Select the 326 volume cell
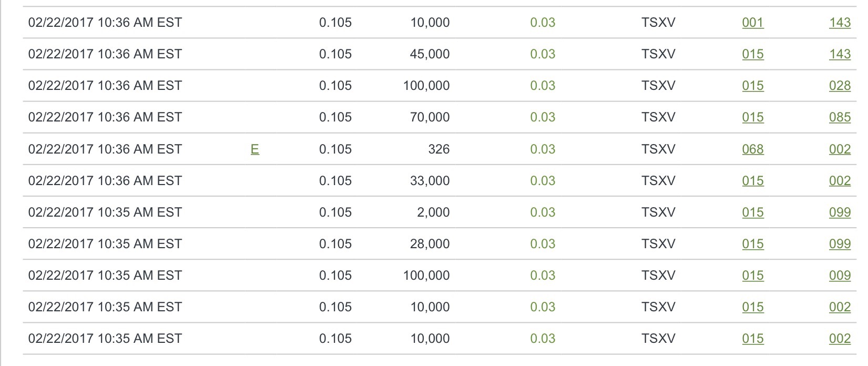This screenshot has width=868, height=366. 438,149
